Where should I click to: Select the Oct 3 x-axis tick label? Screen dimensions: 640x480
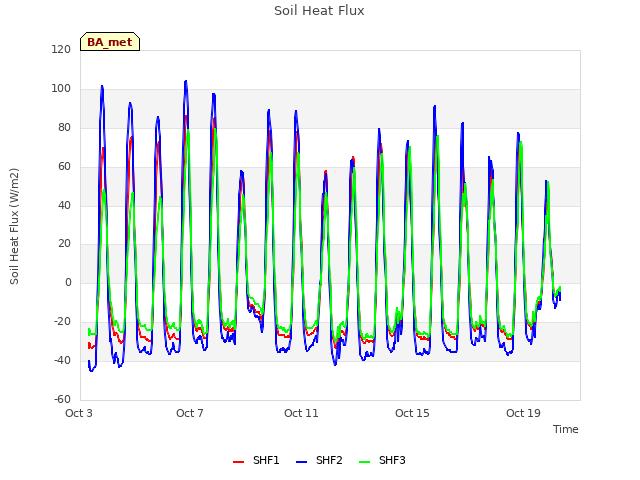pyautogui.click(x=79, y=413)
